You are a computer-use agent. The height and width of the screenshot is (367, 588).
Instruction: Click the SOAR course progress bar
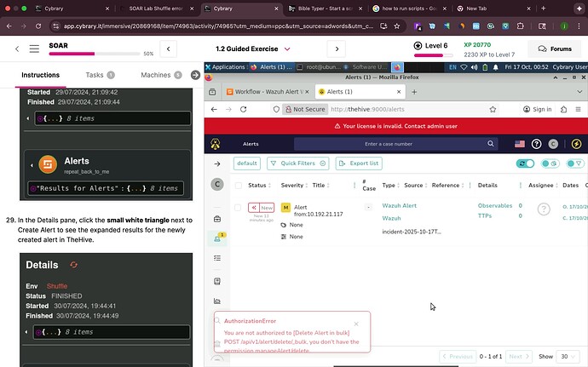[x=94, y=54]
